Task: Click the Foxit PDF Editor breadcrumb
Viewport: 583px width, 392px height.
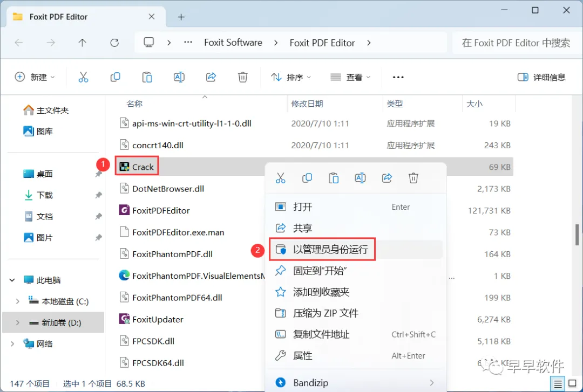Action: click(322, 43)
